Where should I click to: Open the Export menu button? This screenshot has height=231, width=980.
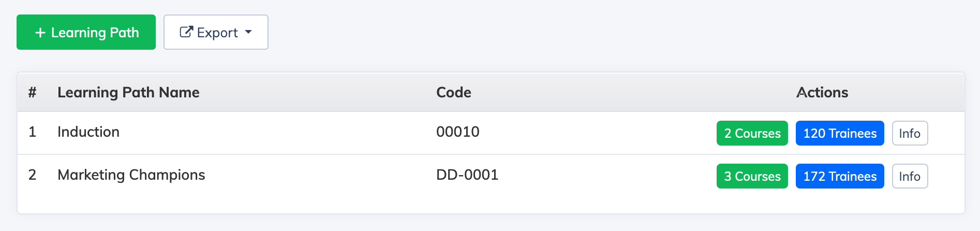[x=216, y=32]
